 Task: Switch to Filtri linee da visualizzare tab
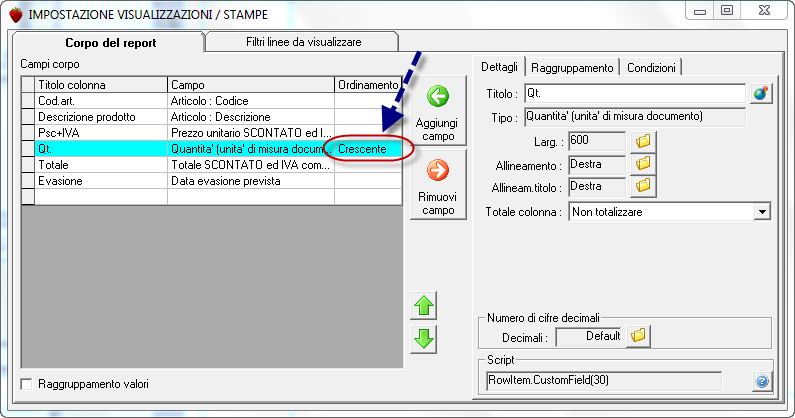[x=303, y=42]
